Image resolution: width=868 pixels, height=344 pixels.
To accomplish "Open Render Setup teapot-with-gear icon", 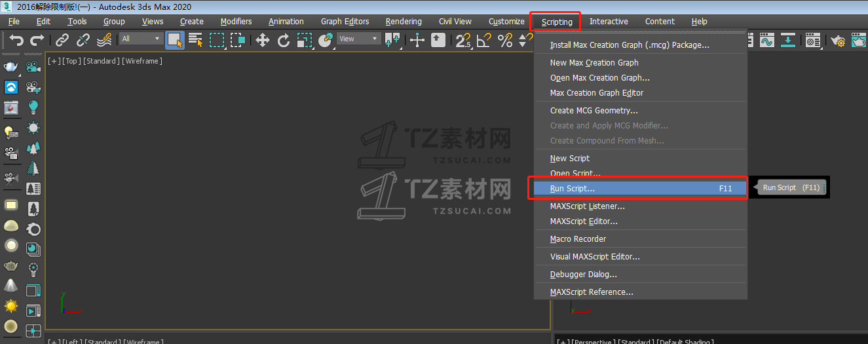I will 838,40.
